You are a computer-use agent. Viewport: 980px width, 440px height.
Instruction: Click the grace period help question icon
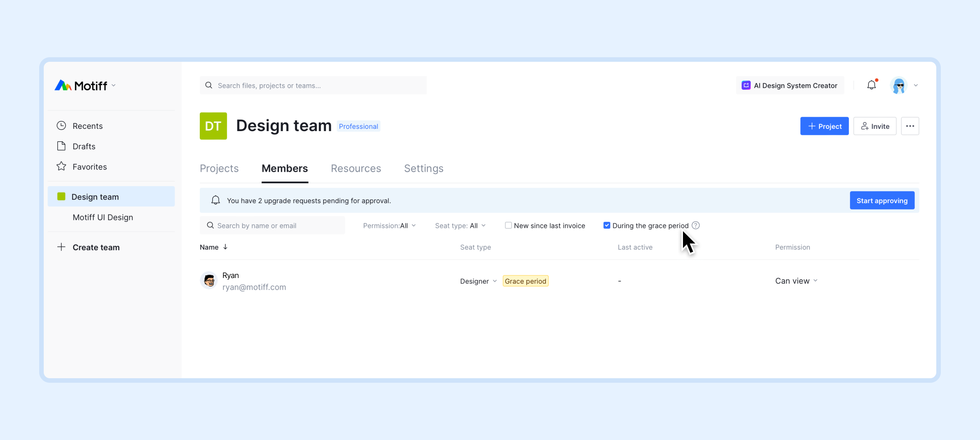pos(696,225)
